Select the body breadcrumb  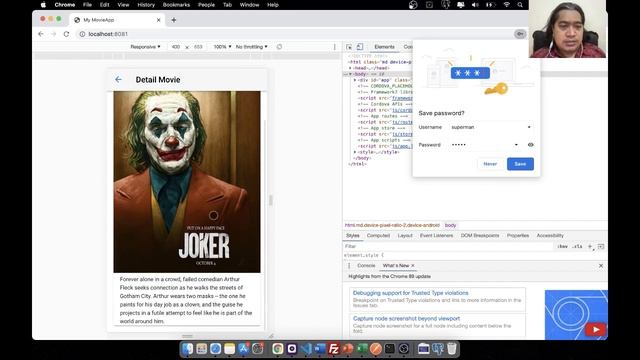click(x=451, y=225)
